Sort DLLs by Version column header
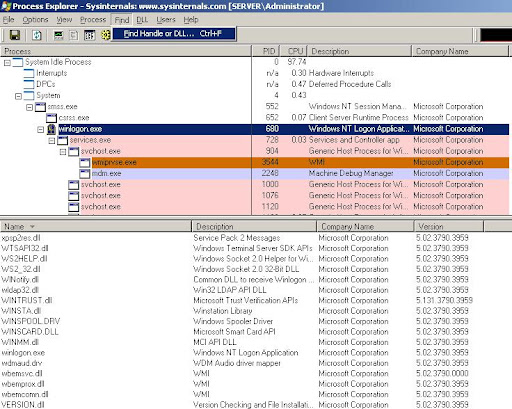Screen dimensions: 512x409 (449, 227)
